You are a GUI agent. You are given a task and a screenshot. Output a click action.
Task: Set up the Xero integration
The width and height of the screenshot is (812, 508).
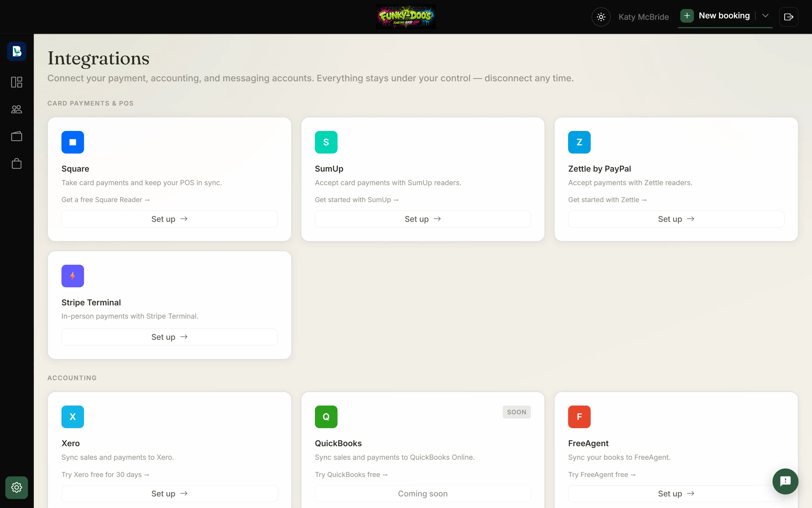(x=169, y=494)
